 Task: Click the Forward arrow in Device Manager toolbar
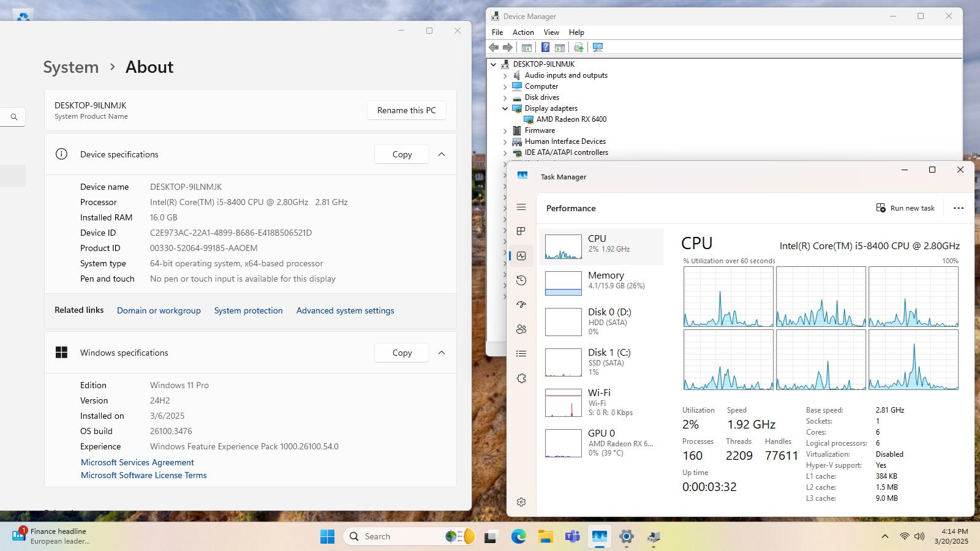point(508,48)
